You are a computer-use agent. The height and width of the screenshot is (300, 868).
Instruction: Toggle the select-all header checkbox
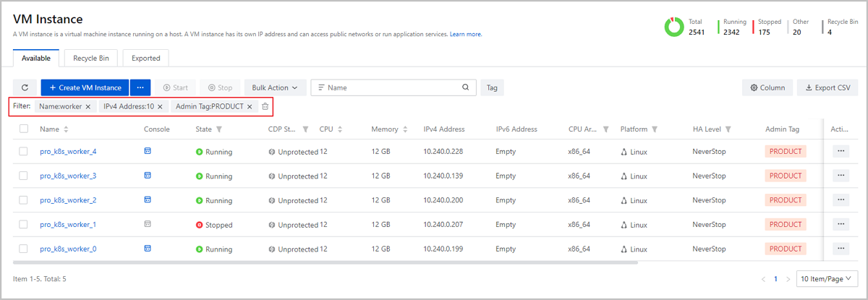click(x=24, y=129)
